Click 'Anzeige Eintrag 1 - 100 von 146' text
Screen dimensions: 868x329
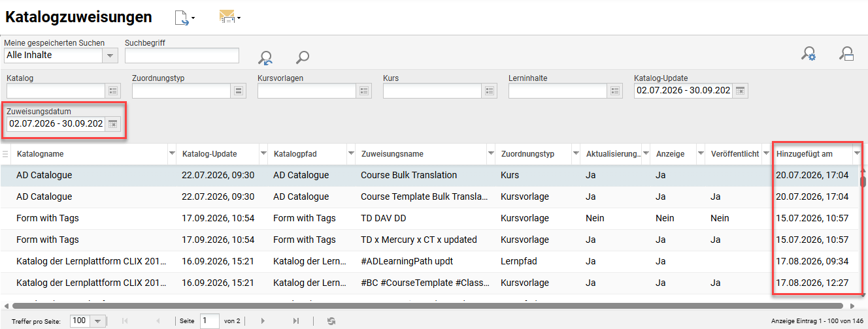tap(817, 321)
